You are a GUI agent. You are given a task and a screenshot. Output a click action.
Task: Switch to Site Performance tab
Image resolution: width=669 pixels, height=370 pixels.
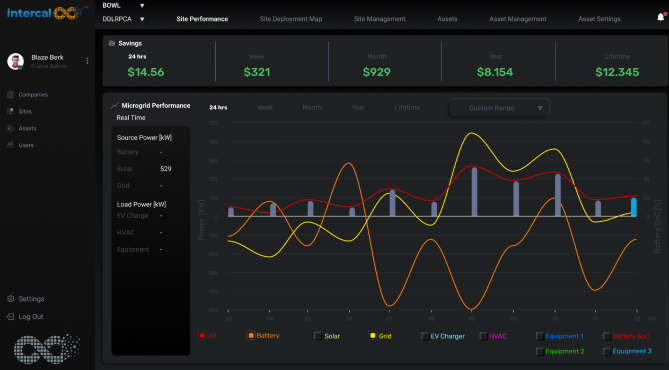tap(202, 19)
